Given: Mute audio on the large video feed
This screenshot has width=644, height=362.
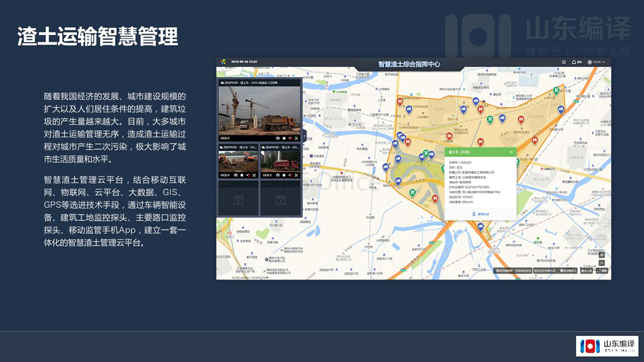Looking at the screenshot, I should (x=290, y=138).
